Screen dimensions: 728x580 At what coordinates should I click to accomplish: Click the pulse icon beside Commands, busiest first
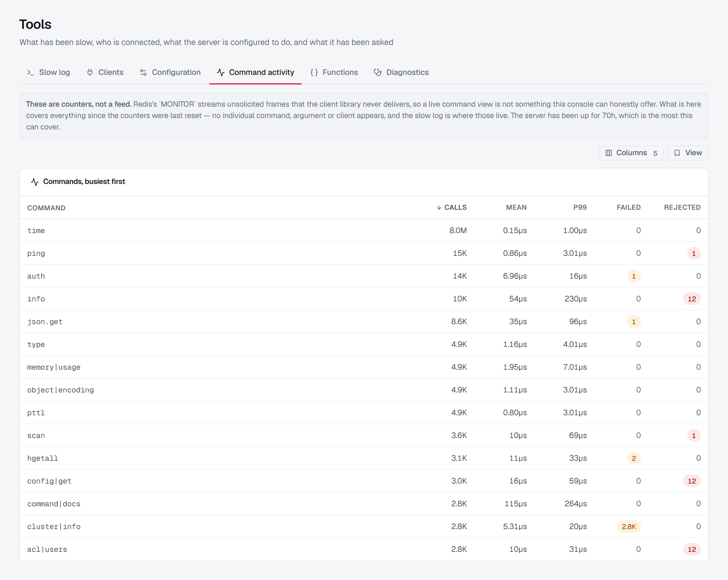click(x=35, y=182)
